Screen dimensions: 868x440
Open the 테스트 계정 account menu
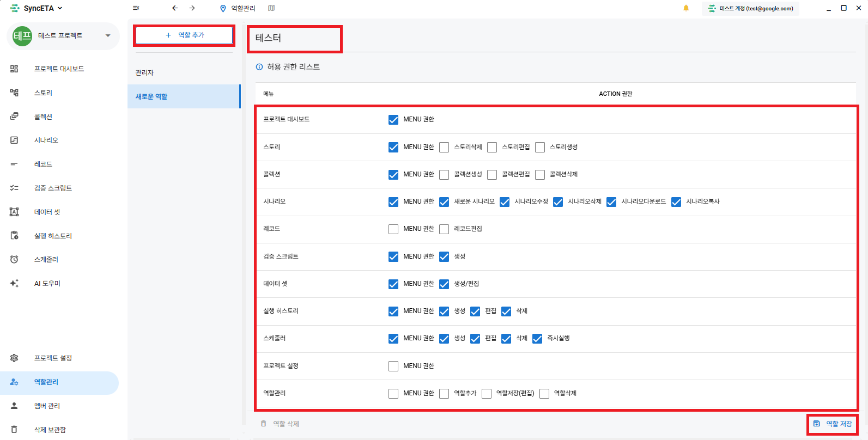pyautogui.click(x=751, y=8)
